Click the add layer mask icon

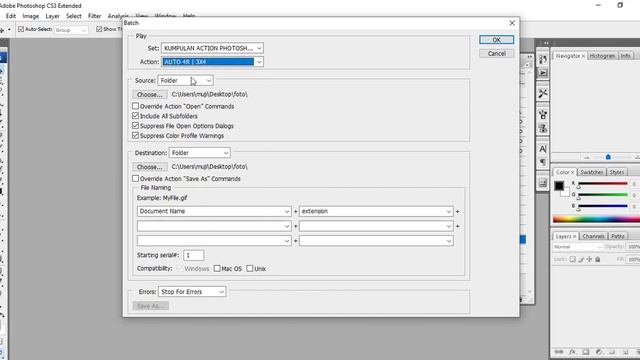(585, 351)
